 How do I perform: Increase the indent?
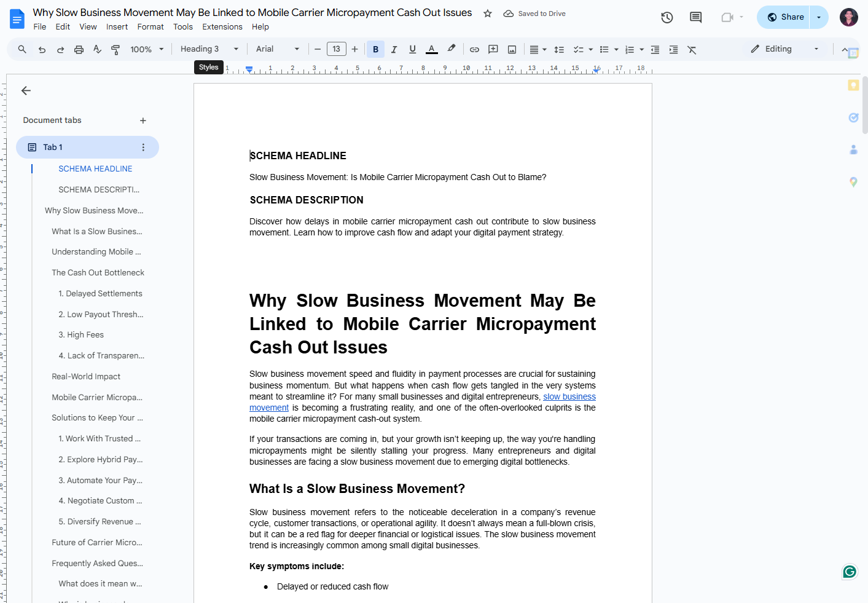coord(673,49)
